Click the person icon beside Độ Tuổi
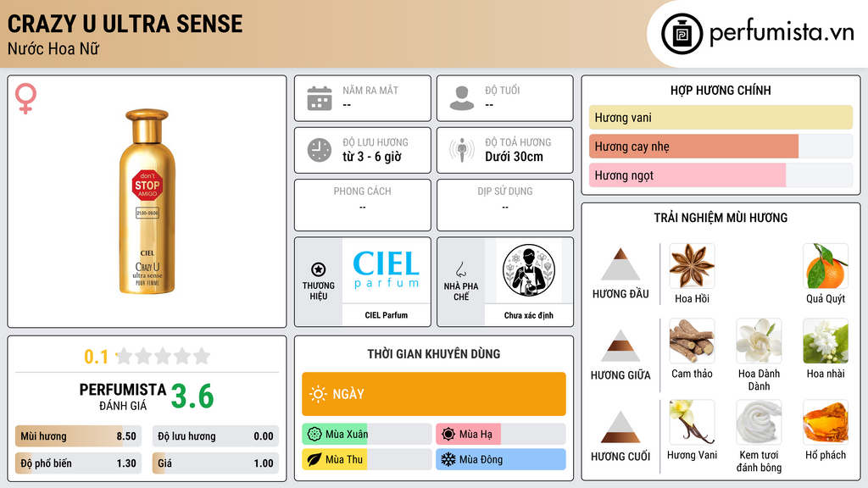 tap(462, 98)
